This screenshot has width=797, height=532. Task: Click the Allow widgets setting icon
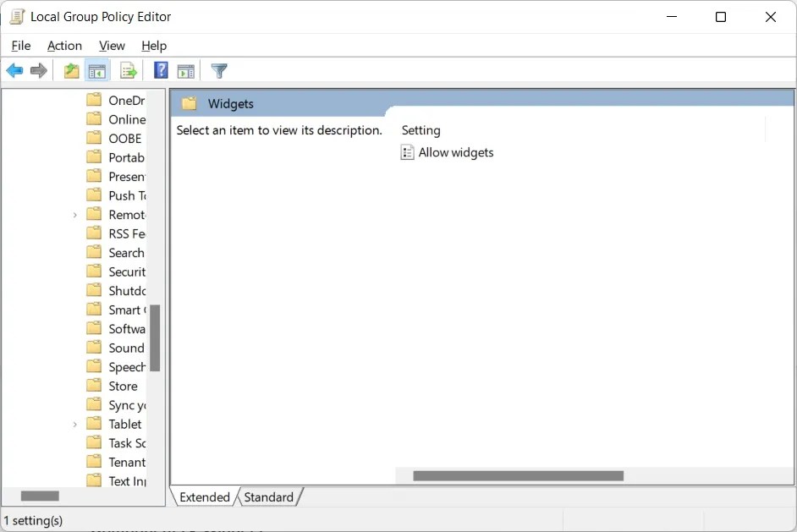tap(407, 152)
